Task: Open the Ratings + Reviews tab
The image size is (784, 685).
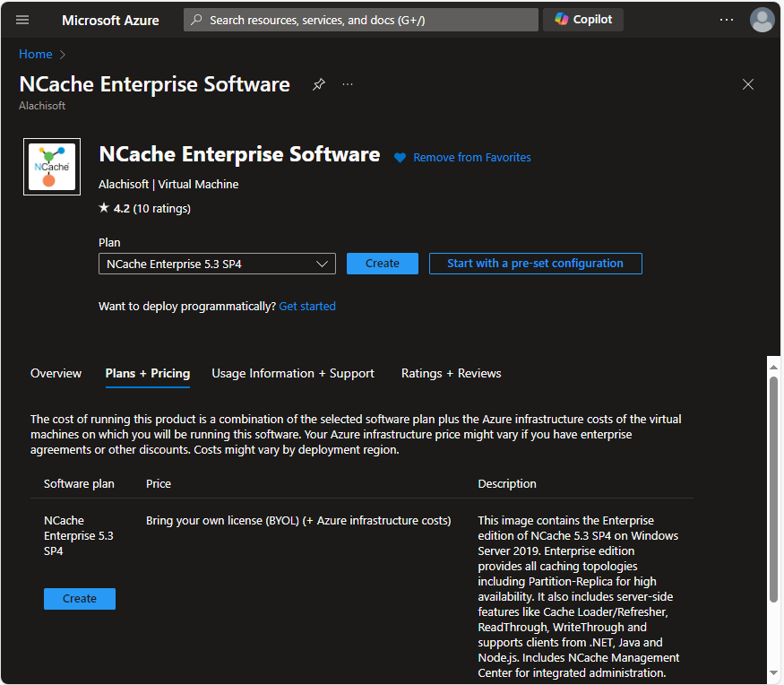Action: tap(451, 373)
